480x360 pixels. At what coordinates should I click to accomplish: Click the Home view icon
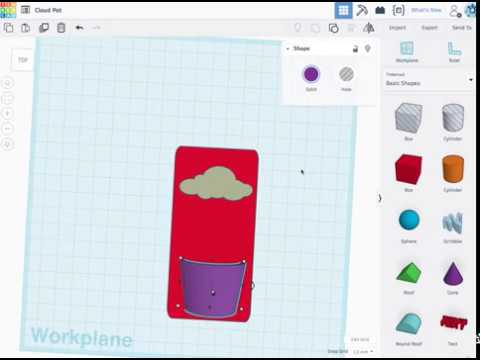pos(8,83)
